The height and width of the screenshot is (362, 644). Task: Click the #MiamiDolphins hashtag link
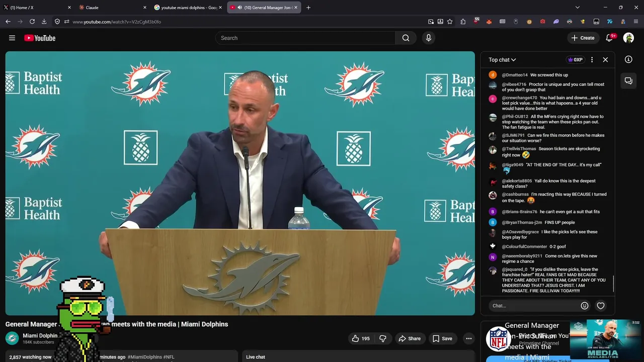(144, 357)
